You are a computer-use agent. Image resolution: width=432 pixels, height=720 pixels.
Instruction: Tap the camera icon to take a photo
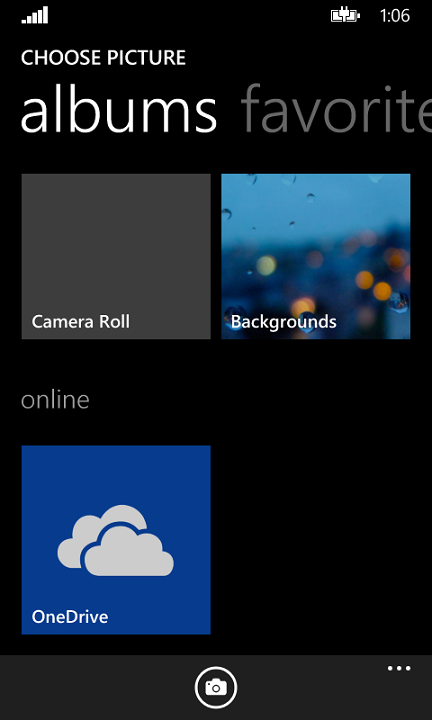tap(216, 687)
